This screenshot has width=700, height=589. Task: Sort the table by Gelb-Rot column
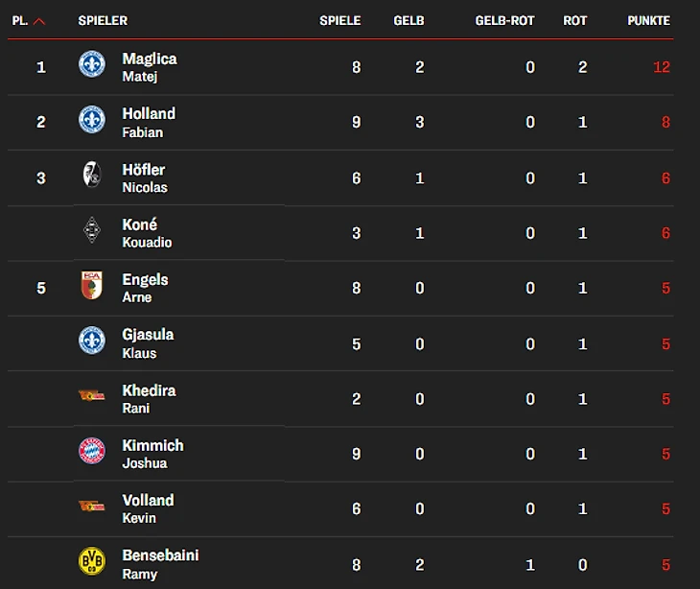(x=504, y=21)
